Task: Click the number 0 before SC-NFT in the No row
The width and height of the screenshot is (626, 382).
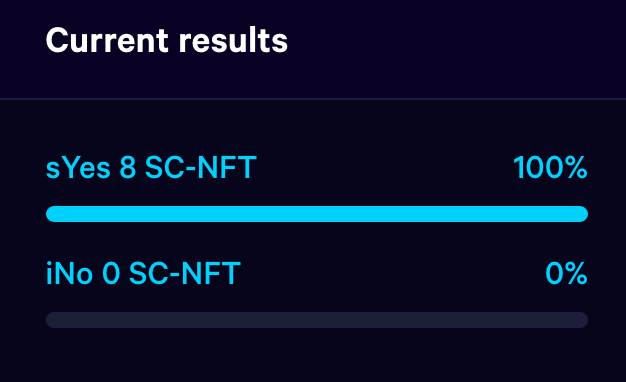Action: pyautogui.click(x=111, y=273)
